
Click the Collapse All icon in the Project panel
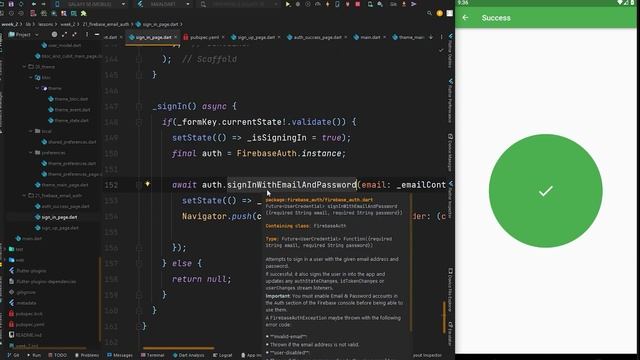(x=74, y=35)
